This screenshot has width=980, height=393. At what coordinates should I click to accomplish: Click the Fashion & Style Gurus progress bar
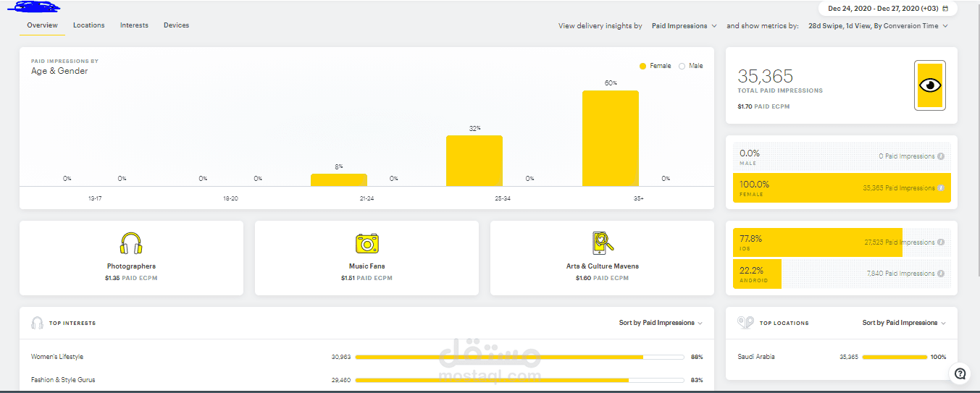(x=519, y=380)
